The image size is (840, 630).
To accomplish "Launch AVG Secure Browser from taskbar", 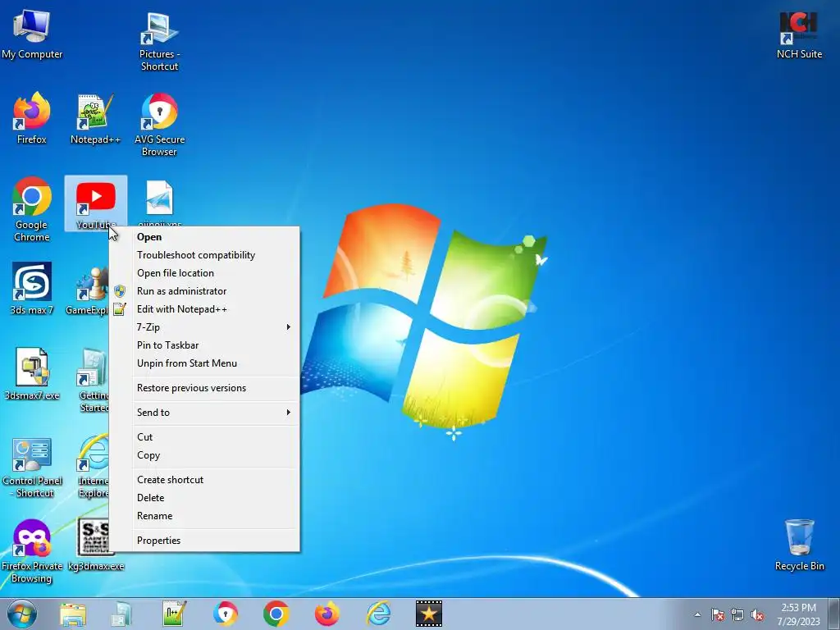I will click(x=226, y=614).
